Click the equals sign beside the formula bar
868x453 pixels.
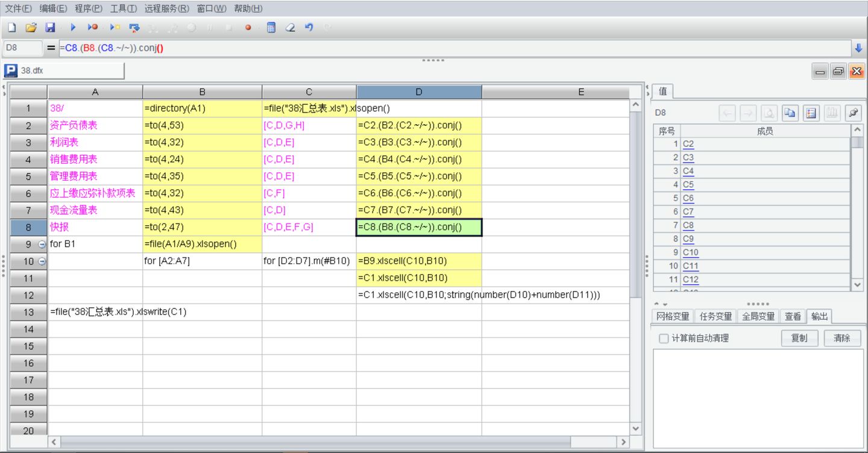(x=51, y=48)
